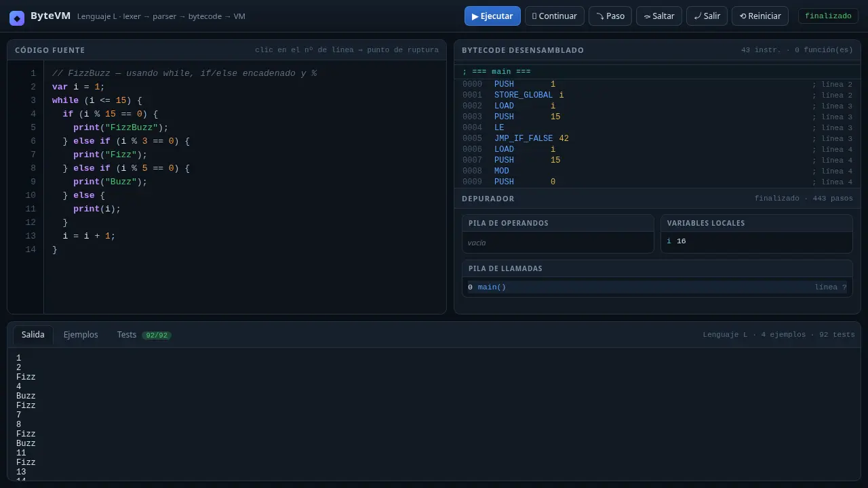Click the output line '11'
Viewport: 868px width, 488px height.
click(x=21, y=453)
